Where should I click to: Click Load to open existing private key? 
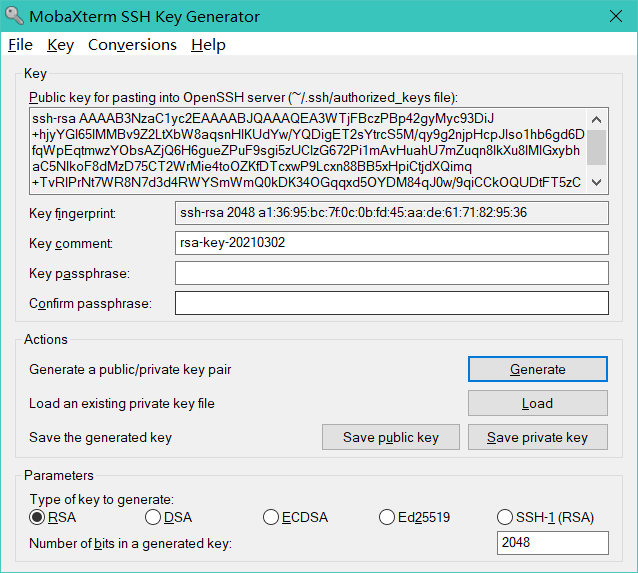click(x=537, y=403)
